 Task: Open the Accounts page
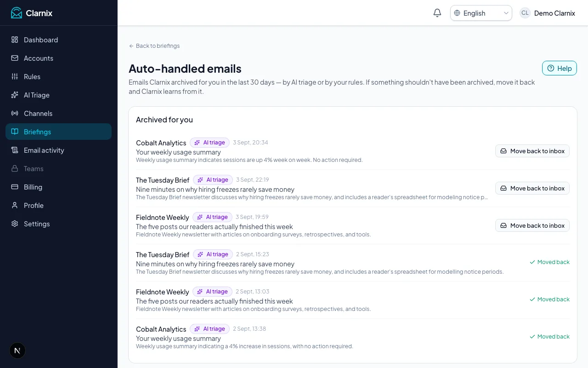tap(58, 58)
